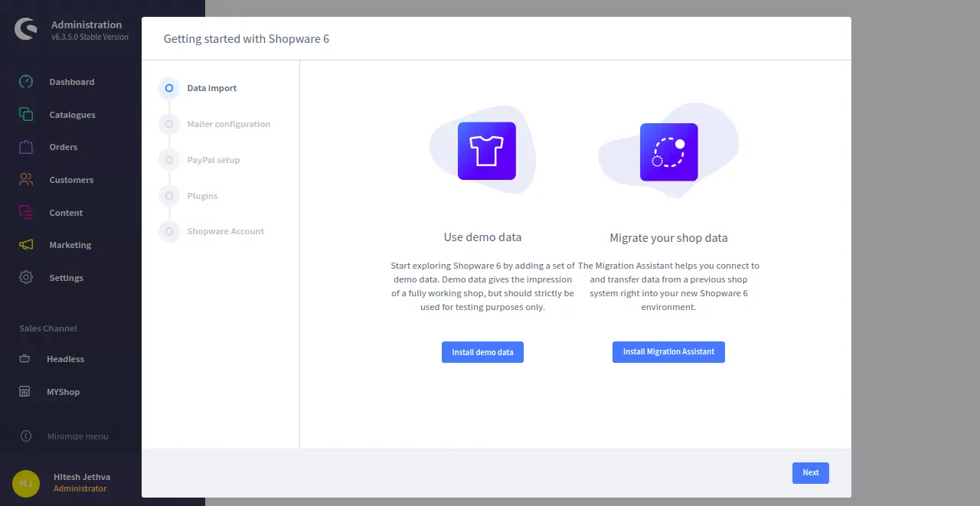Click Install demo data button

click(482, 352)
